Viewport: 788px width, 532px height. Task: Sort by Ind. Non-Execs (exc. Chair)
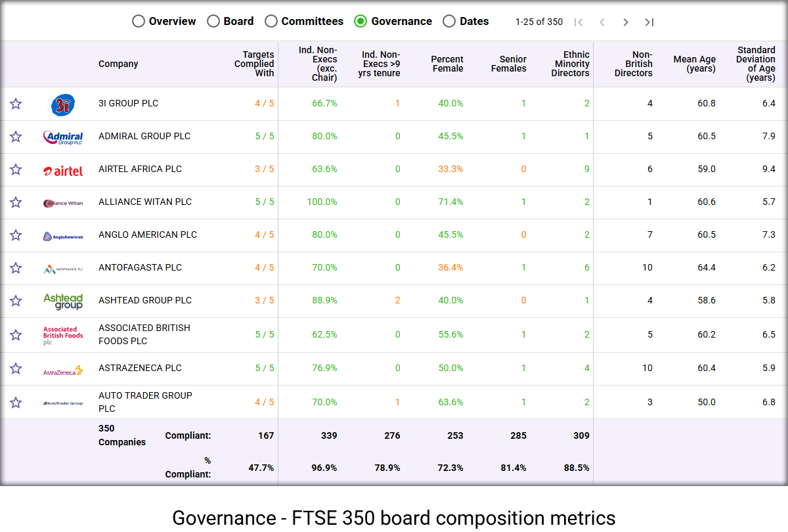[318, 64]
